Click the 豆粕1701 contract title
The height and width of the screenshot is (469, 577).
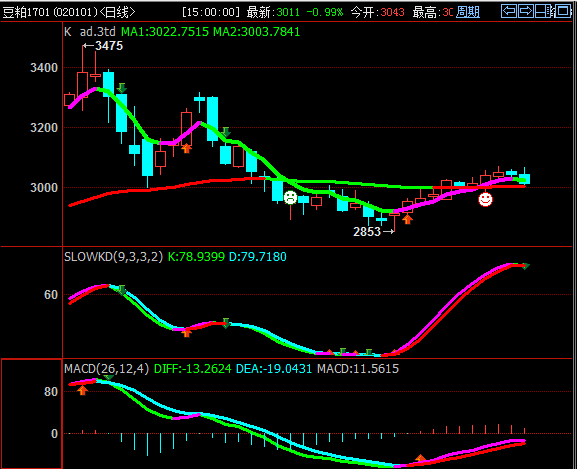click(26, 12)
